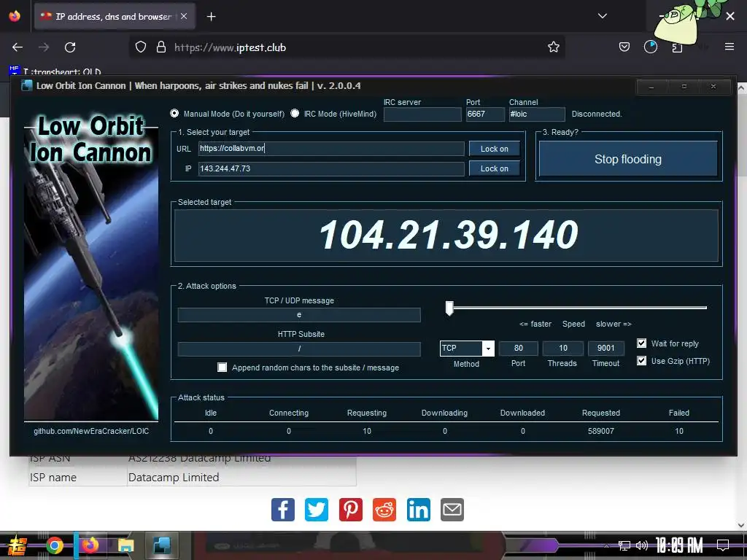Bookmark this page with star icon
747x560 pixels.
coord(553,47)
